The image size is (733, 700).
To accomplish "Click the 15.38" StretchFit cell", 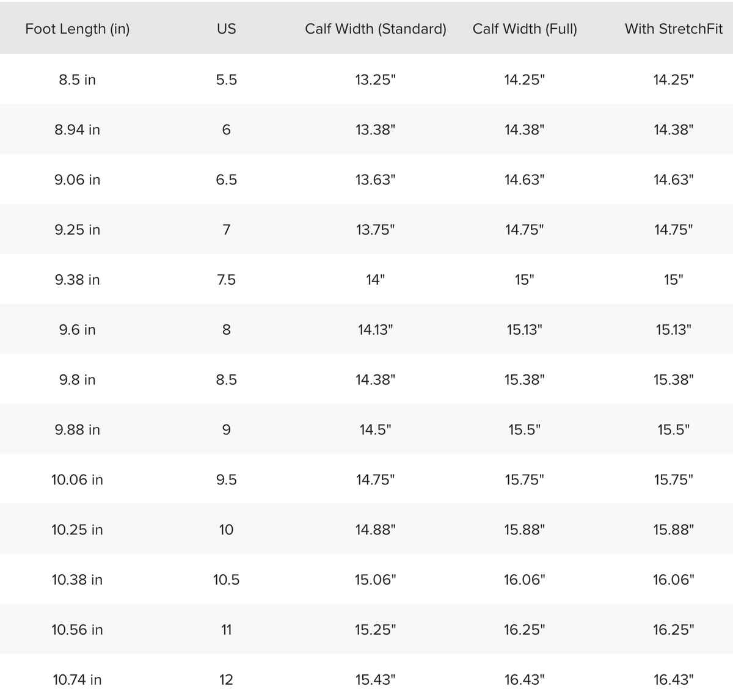I will 674,380.
